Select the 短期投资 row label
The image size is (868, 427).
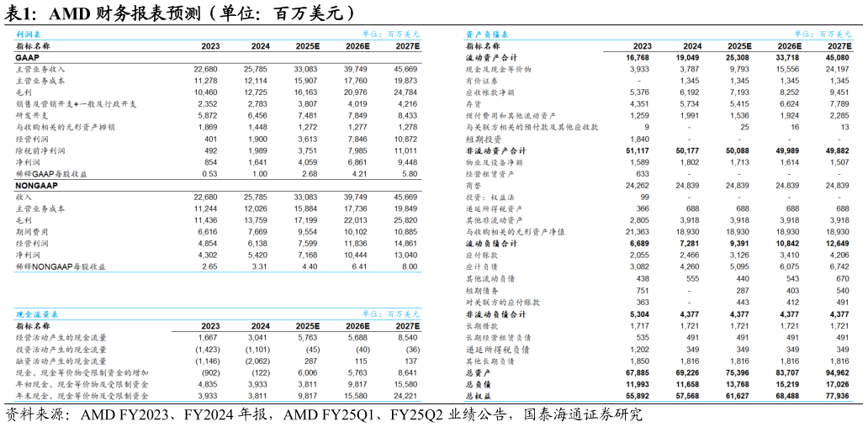pos(482,139)
